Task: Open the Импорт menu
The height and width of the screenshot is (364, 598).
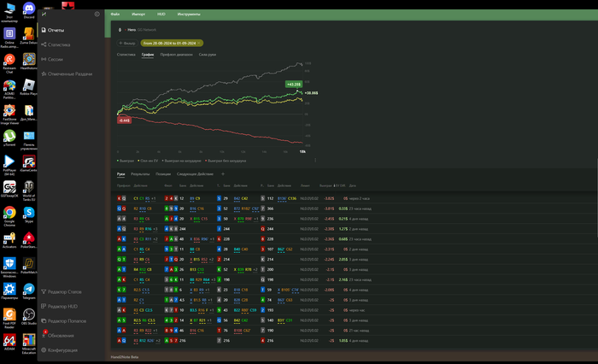Action: (x=138, y=15)
